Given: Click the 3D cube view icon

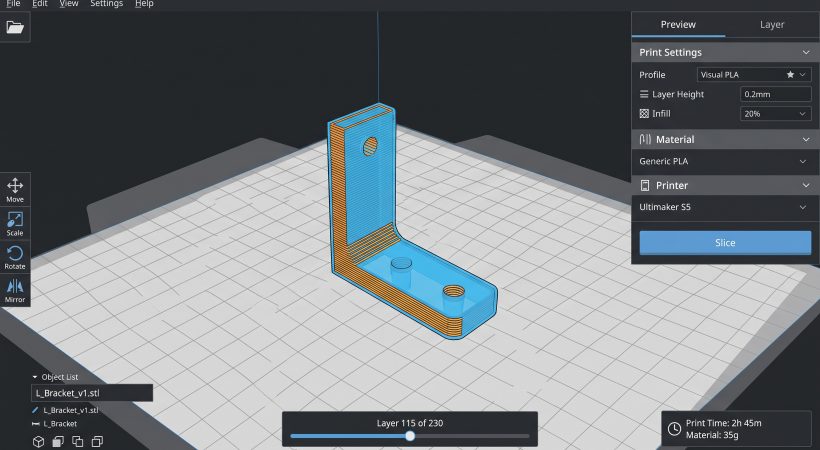Looking at the screenshot, I should 39,441.
